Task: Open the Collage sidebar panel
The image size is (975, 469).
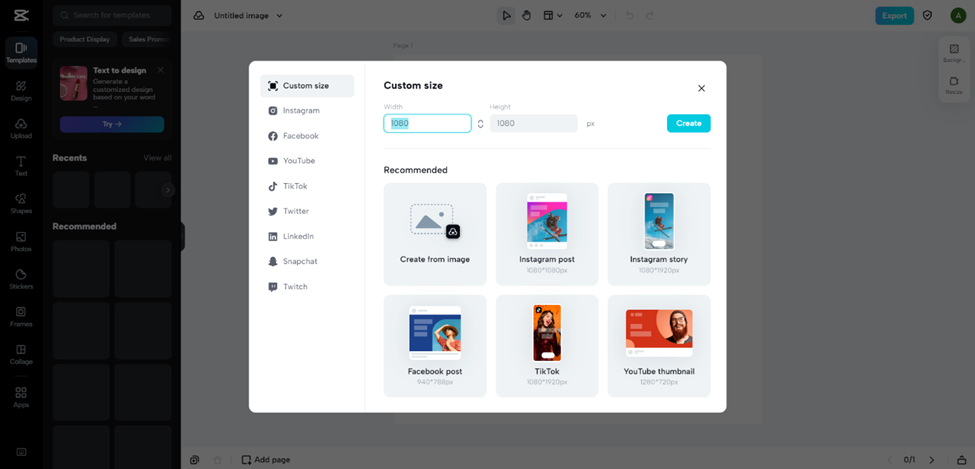Action: (x=21, y=354)
